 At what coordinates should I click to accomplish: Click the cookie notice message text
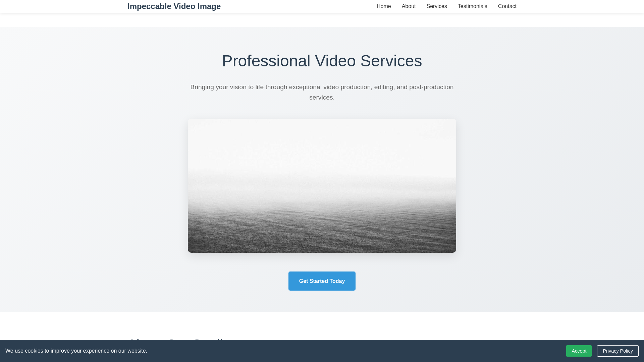coord(76,351)
